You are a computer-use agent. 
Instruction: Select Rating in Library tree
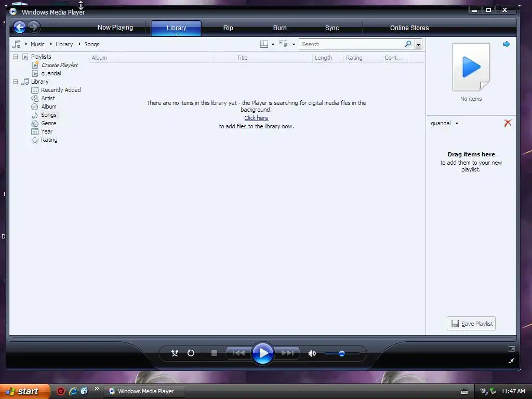pyautogui.click(x=49, y=140)
